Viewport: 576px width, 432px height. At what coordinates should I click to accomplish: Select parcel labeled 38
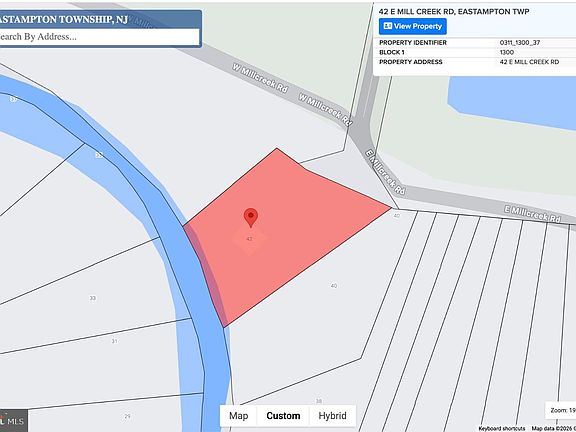click(x=319, y=401)
